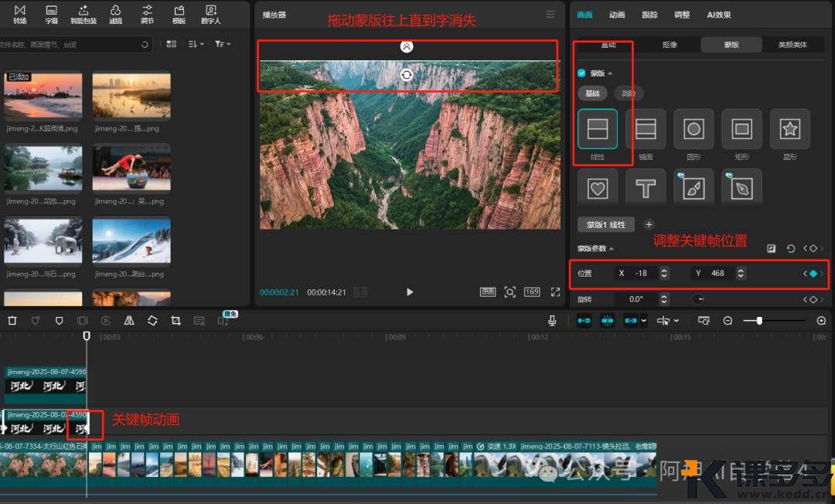Click the position Y value field
Viewport: 835px width, 504px height.
717,274
